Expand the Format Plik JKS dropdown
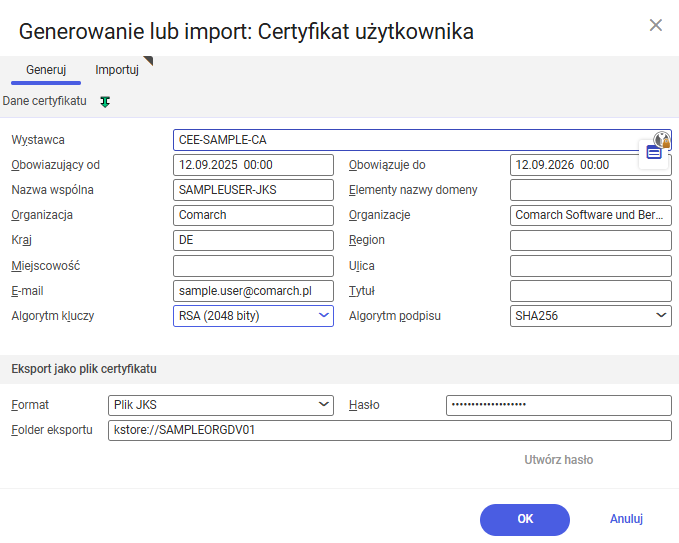 pos(323,405)
